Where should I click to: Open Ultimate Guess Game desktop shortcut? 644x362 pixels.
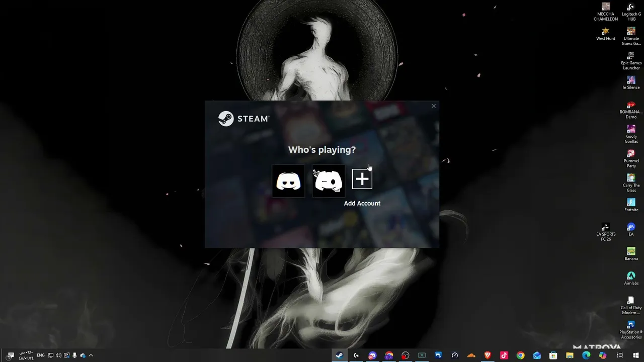pos(631,36)
